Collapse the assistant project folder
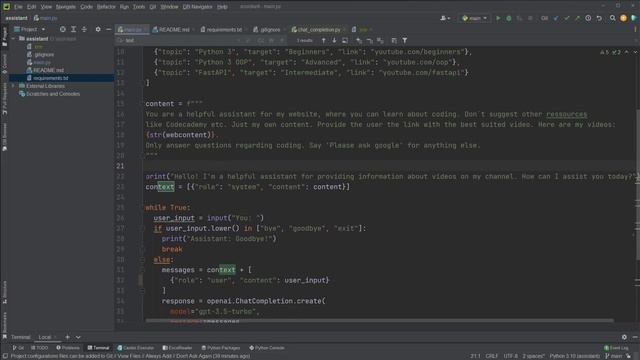Viewport: 640px width, 360px height. [x=13, y=39]
